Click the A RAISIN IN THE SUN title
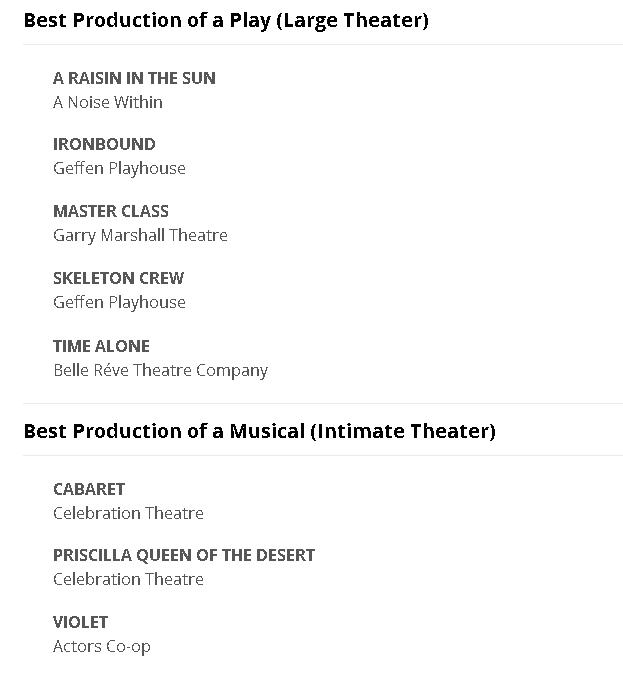 coord(134,78)
